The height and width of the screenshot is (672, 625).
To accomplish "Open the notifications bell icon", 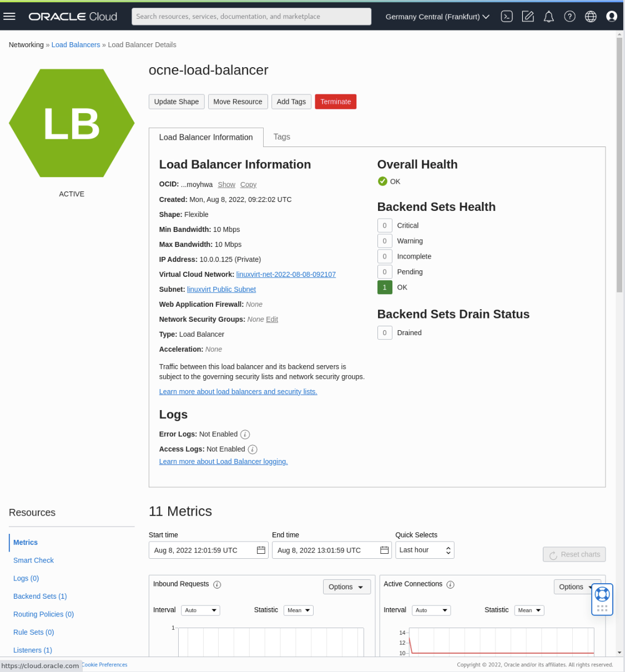I will [x=548, y=16].
